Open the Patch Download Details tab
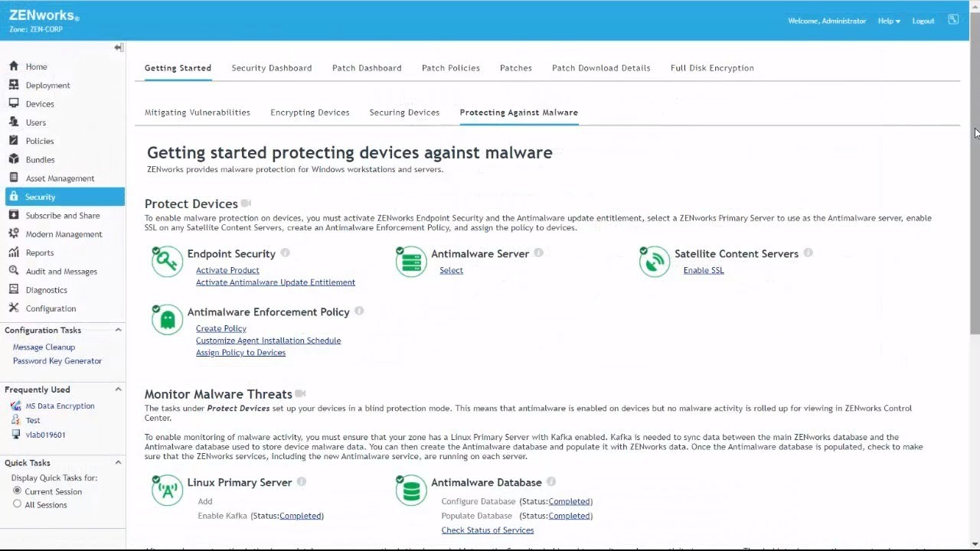The width and height of the screenshot is (980, 551). click(601, 68)
